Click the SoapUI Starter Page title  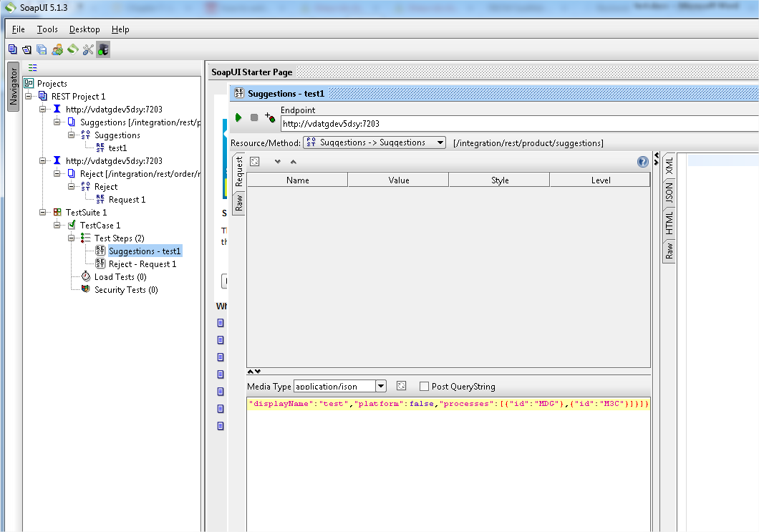click(252, 72)
